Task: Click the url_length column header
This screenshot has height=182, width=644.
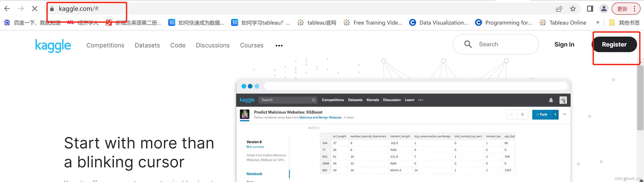Action: point(340,136)
